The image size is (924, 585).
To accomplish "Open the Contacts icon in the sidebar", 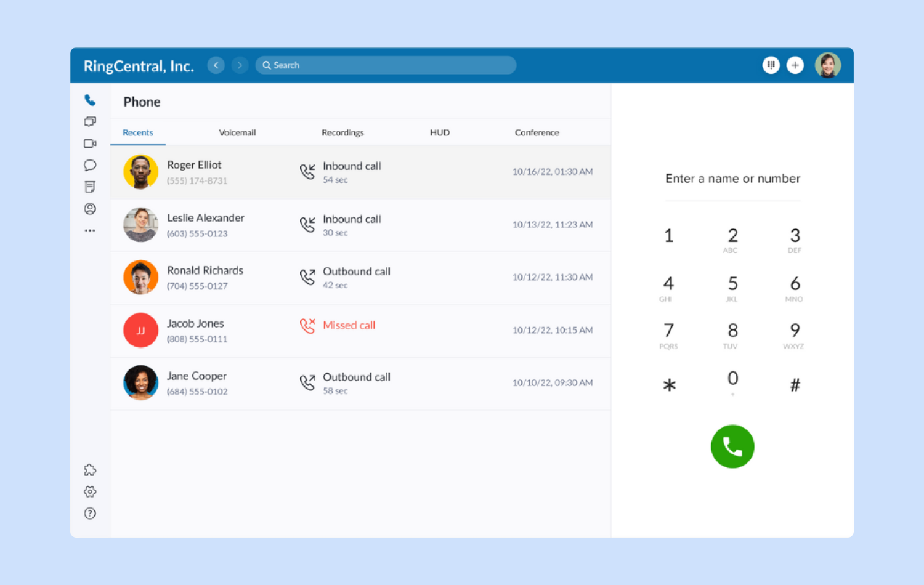I will [x=90, y=209].
